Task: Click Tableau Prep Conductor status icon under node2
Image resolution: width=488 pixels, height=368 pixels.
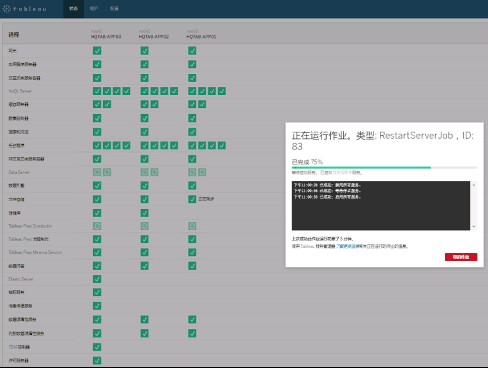Action: coord(144,226)
